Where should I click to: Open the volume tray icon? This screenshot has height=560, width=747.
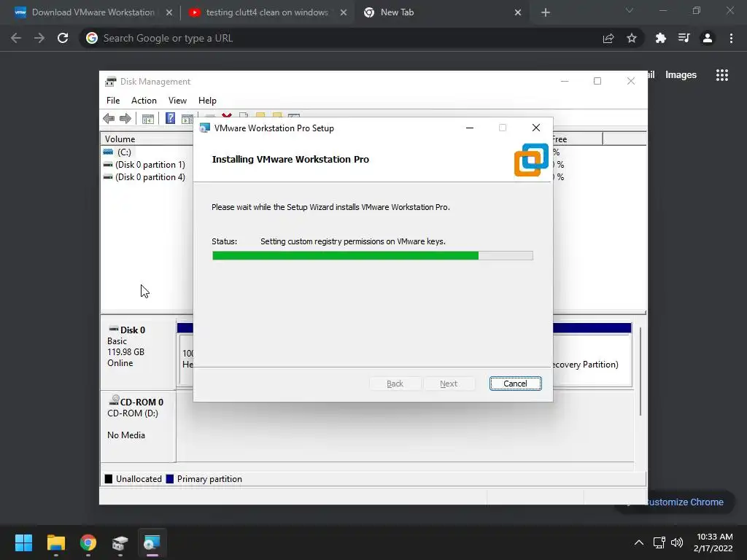click(x=676, y=542)
